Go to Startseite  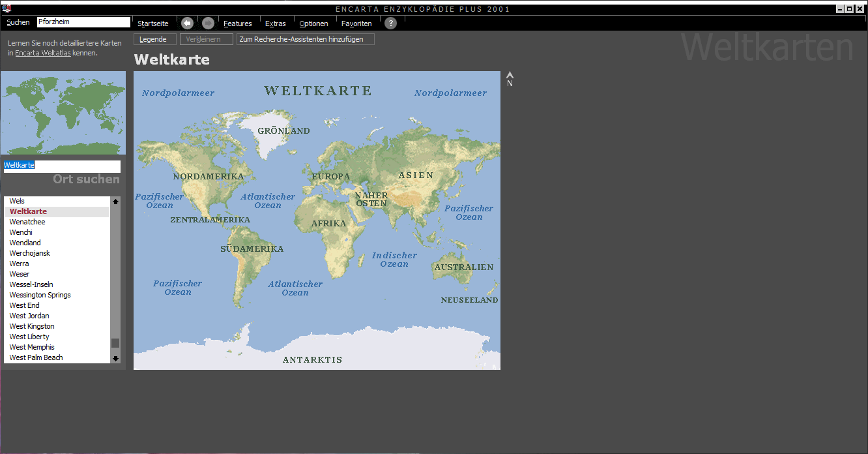pos(152,23)
